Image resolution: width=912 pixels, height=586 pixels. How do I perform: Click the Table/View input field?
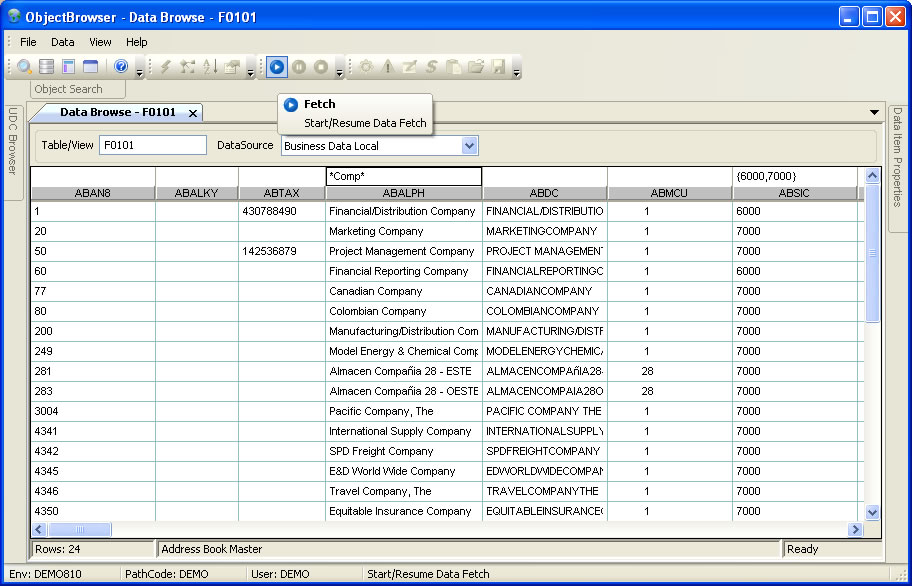(152, 146)
